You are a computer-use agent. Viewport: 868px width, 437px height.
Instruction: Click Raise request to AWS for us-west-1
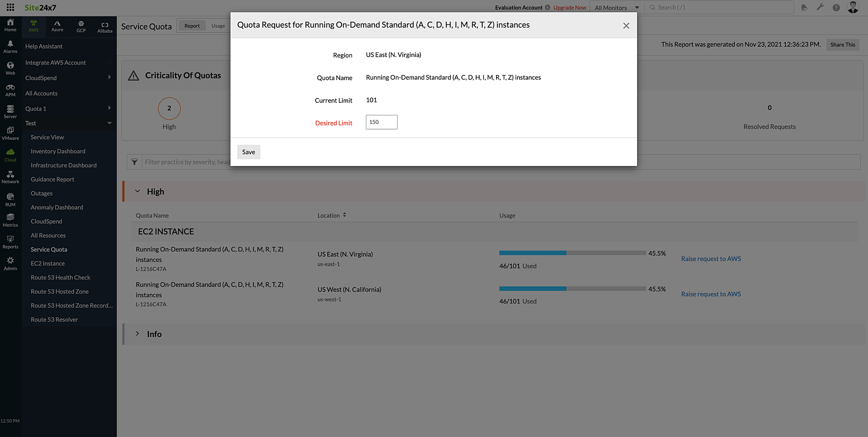[711, 294]
